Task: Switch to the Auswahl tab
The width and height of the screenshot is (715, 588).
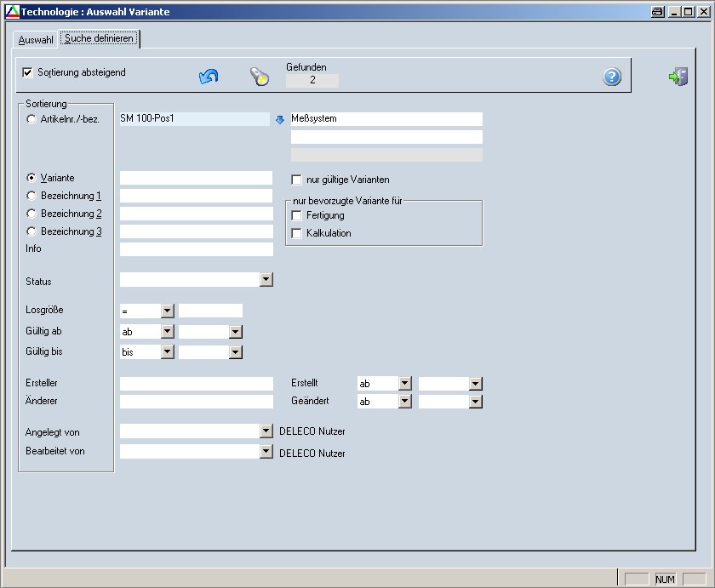Action: [x=36, y=40]
